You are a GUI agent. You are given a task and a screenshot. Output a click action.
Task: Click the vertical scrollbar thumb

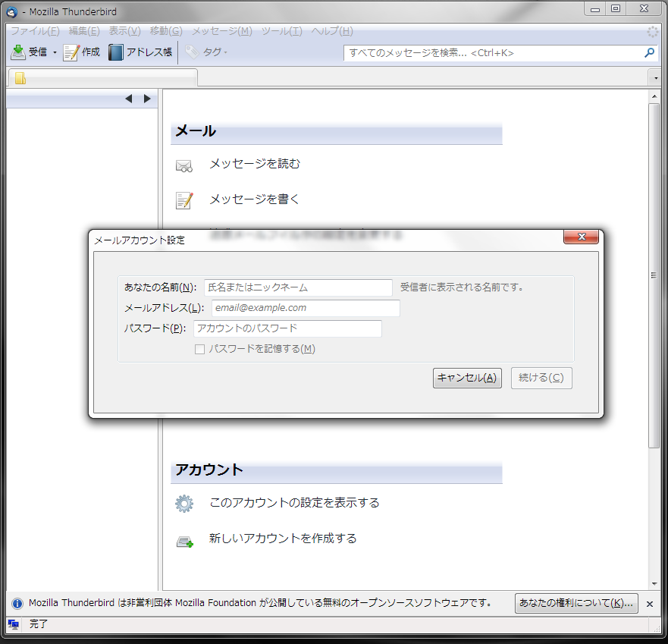(654, 275)
